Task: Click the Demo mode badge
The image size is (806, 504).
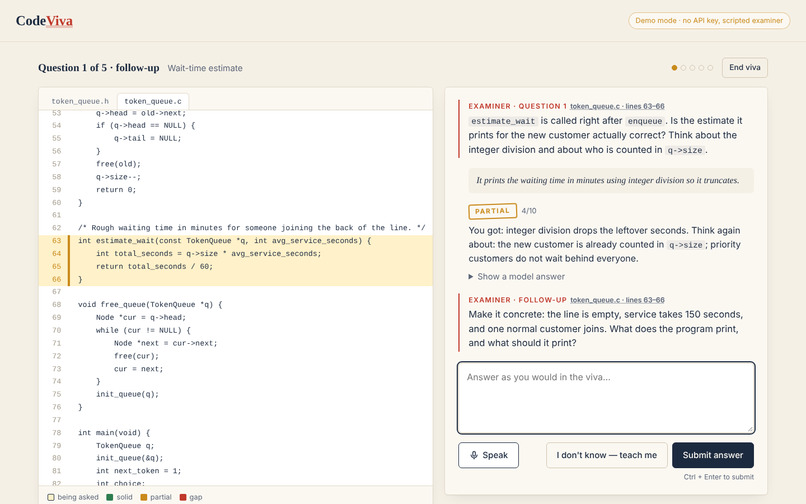Action: pos(709,21)
